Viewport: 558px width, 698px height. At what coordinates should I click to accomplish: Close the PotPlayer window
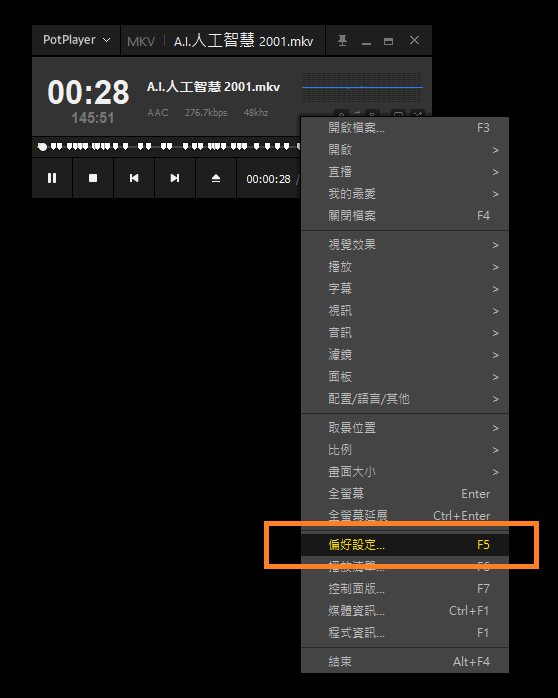pyautogui.click(x=414, y=41)
